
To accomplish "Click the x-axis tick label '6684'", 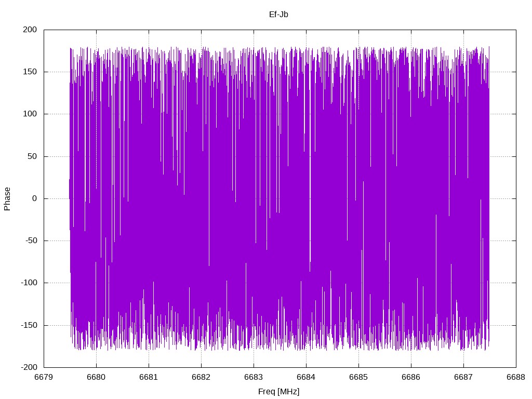I will coord(306,377).
